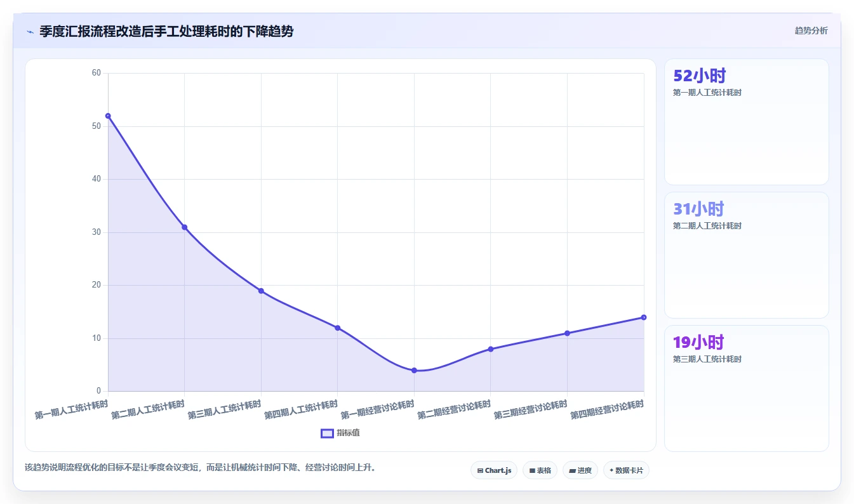854x504 pixels.
Task: Click the data point for 第四期经营讨论耗时
Action: [644, 317]
